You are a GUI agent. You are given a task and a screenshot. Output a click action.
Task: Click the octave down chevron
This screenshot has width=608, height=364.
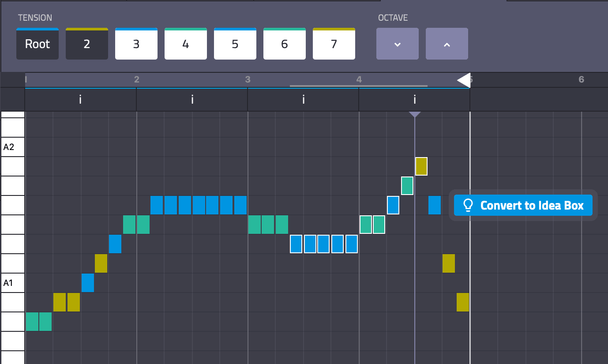(397, 44)
